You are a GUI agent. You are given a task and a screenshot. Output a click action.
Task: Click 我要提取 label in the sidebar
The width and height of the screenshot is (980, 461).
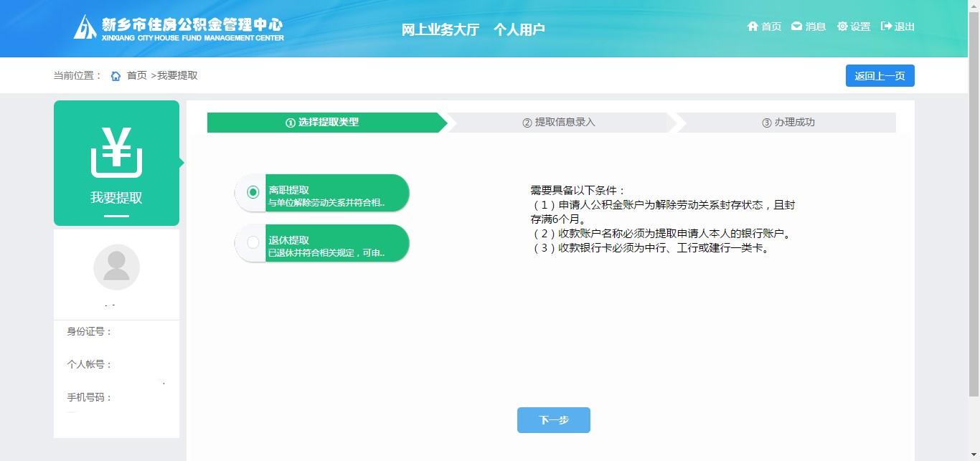pos(116,199)
